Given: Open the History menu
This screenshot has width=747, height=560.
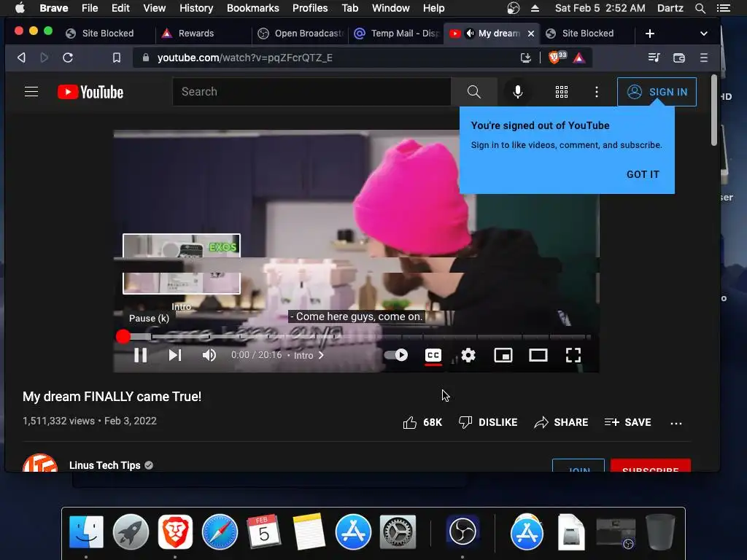Looking at the screenshot, I should 196,8.
